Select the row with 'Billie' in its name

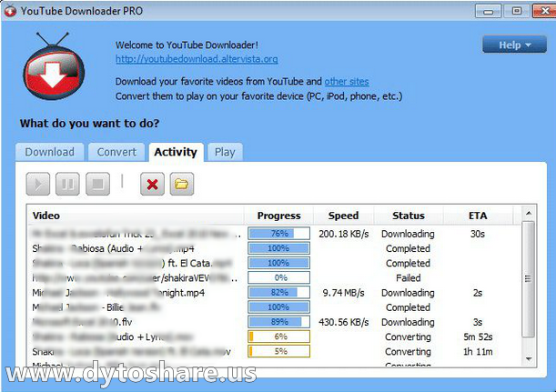[x=275, y=307]
